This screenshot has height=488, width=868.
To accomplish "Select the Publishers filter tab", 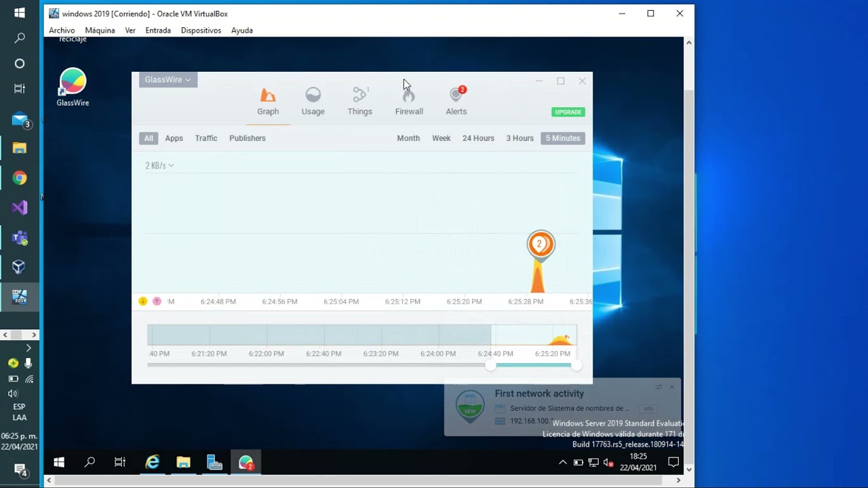I will 248,138.
